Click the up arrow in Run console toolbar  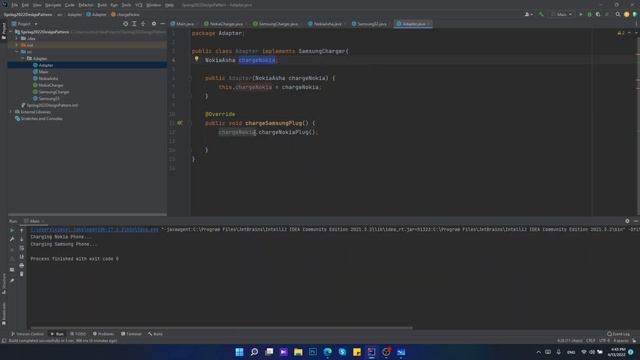22,230
